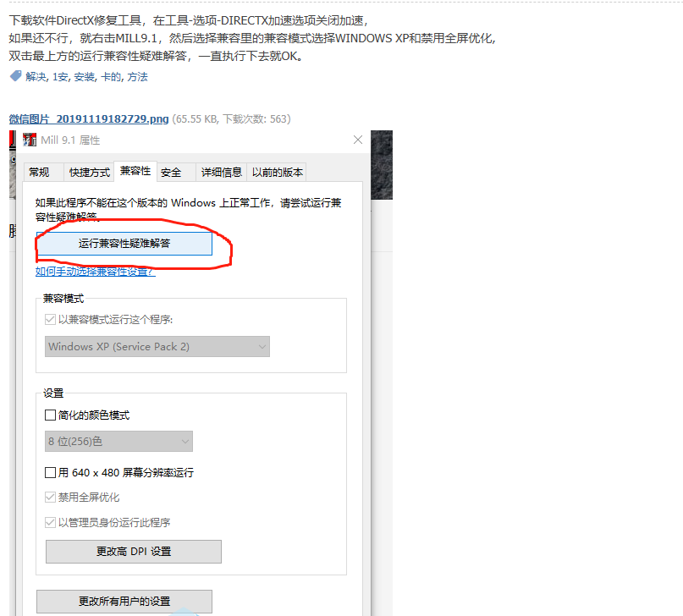This screenshot has height=616, width=683.
Task: Close the Mill 9.1 属性 dialog
Action: [358, 140]
